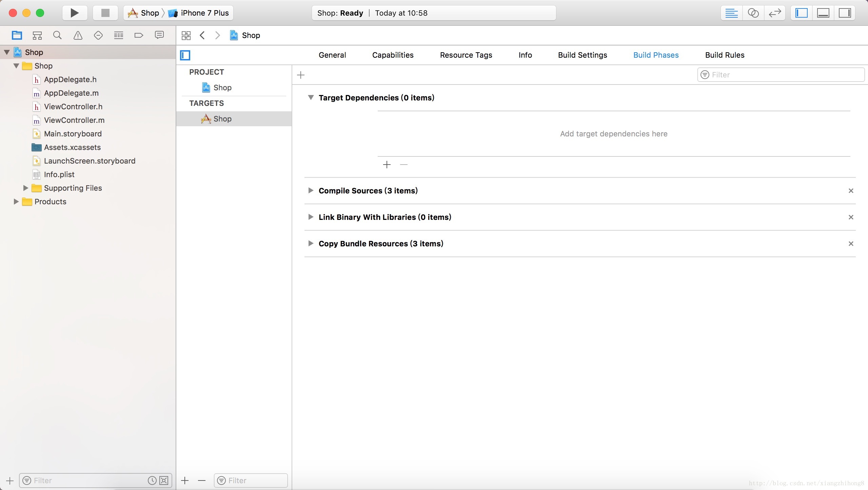Open the report navigator
The image size is (868, 490).
[159, 35]
